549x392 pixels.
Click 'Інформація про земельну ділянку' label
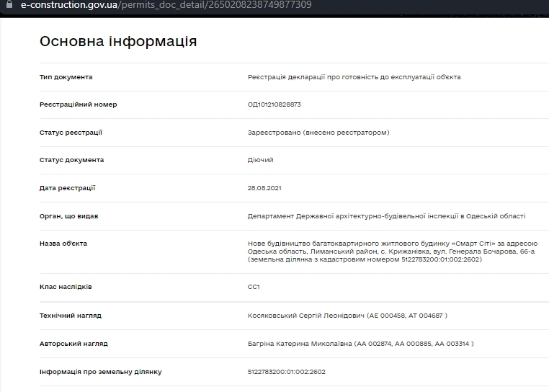tap(100, 372)
